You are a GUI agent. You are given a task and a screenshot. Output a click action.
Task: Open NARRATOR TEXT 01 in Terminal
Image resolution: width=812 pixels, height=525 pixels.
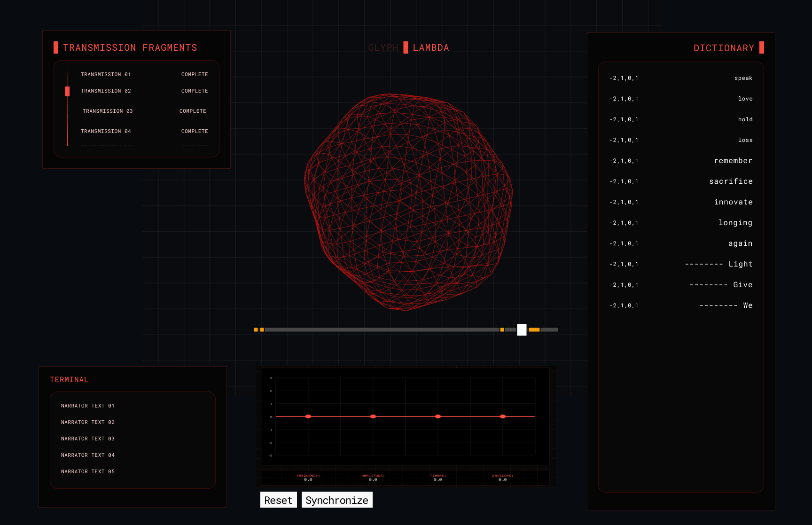(x=88, y=406)
